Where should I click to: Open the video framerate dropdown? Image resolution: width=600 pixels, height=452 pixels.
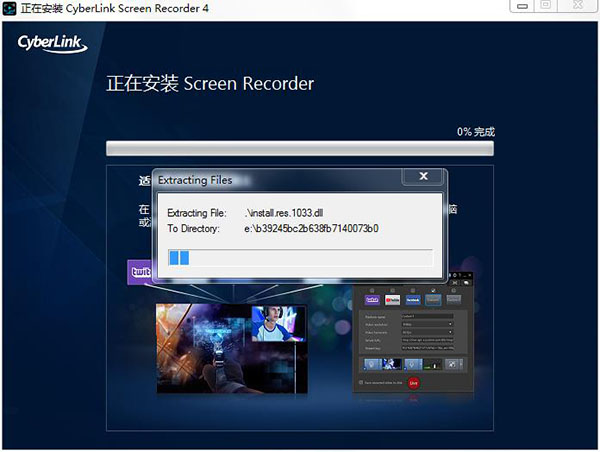point(426,332)
